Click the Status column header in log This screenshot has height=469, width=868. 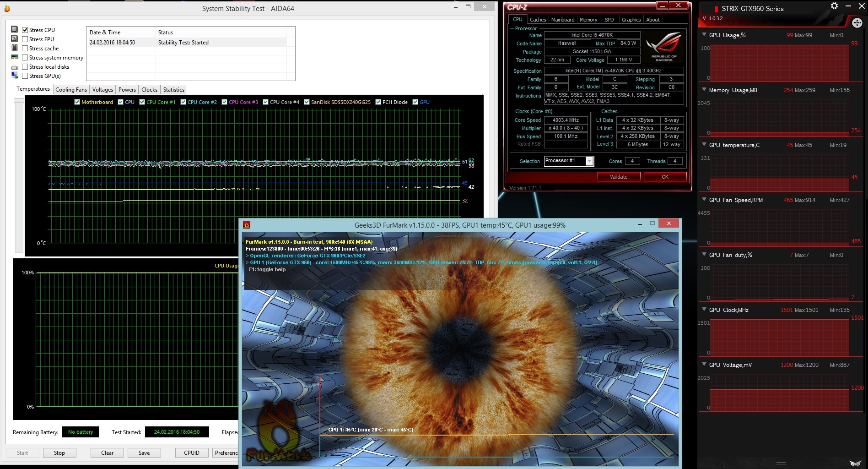(221, 33)
